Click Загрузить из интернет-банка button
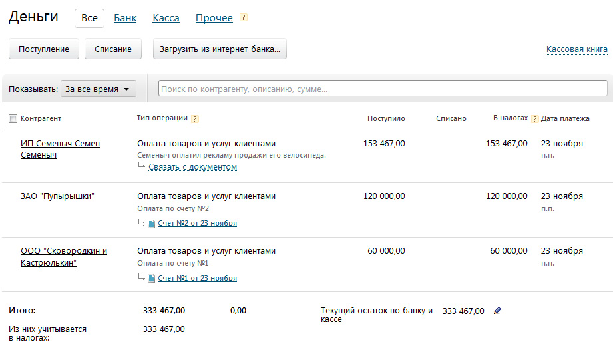 pyautogui.click(x=220, y=49)
